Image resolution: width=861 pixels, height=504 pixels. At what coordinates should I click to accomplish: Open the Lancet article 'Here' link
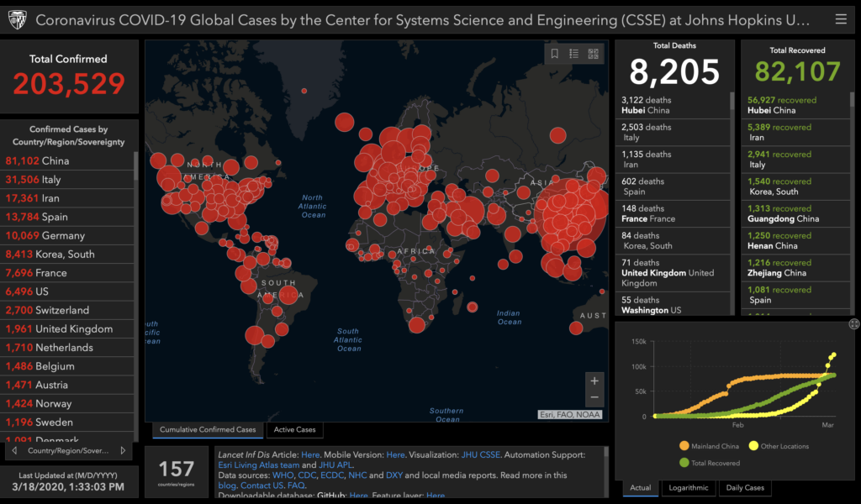[x=310, y=454]
